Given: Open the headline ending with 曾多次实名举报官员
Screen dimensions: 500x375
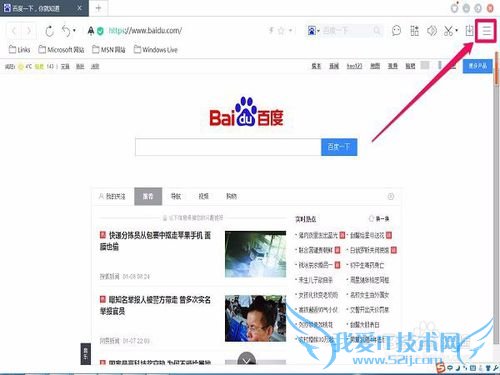Looking at the screenshot, I should click(155, 305).
